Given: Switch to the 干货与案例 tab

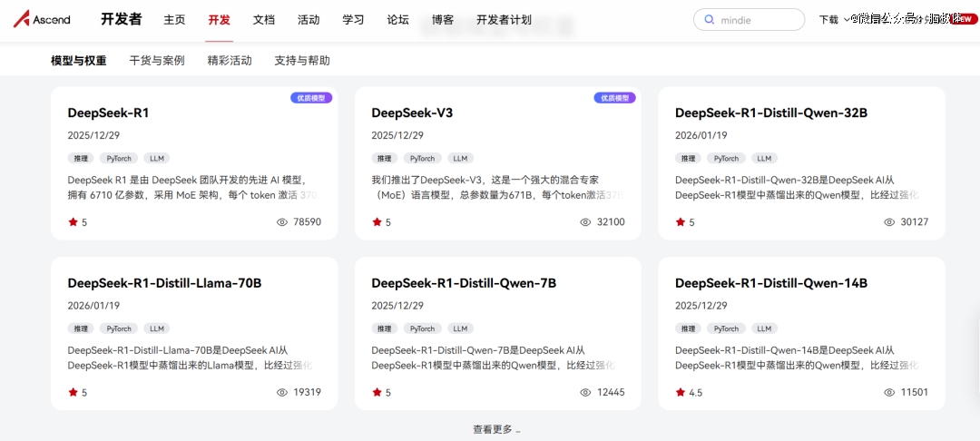Looking at the screenshot, I should (x=157, y=61).
